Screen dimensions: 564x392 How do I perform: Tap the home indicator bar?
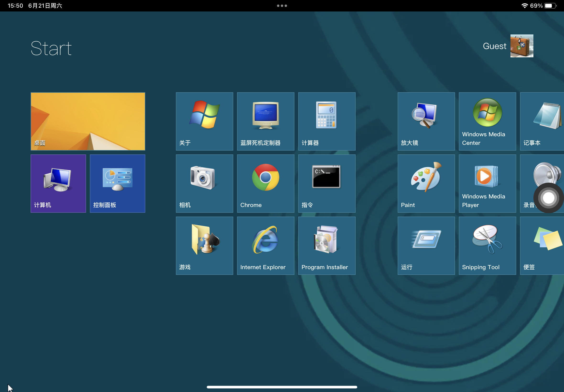pyautogui.click(x=282, y=387)
